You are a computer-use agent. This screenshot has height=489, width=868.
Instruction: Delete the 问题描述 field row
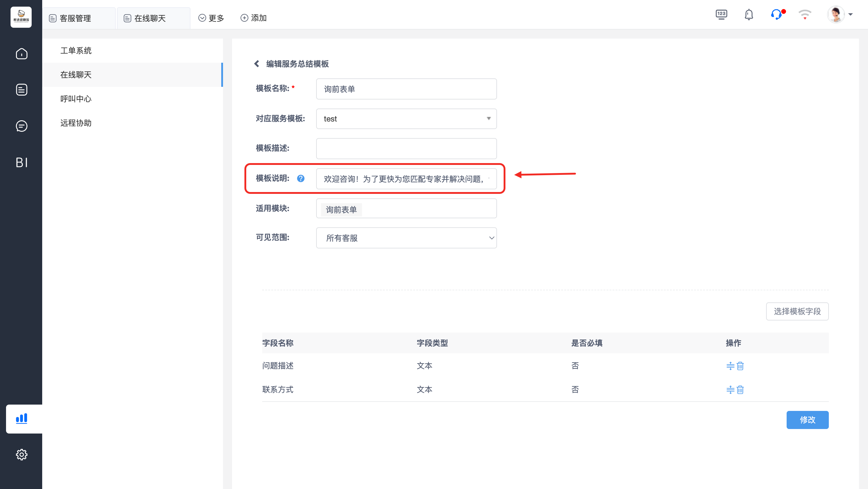pos(740,366)
